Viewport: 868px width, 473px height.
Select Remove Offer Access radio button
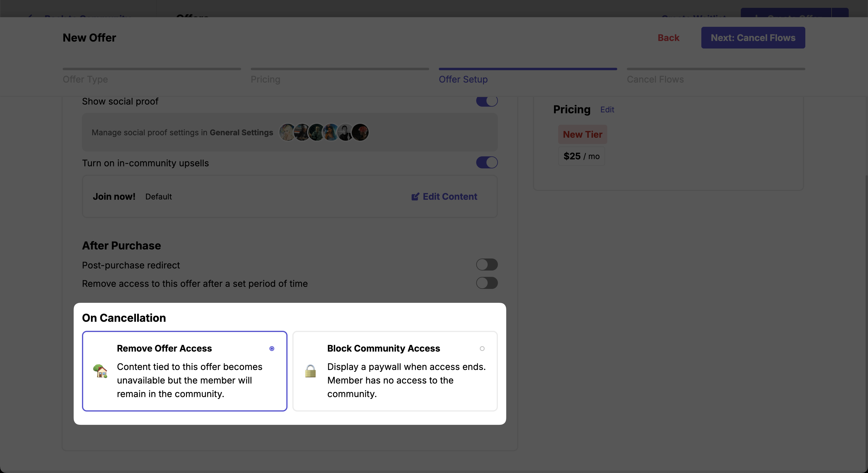pyautogui.click(x=272, y=349)
